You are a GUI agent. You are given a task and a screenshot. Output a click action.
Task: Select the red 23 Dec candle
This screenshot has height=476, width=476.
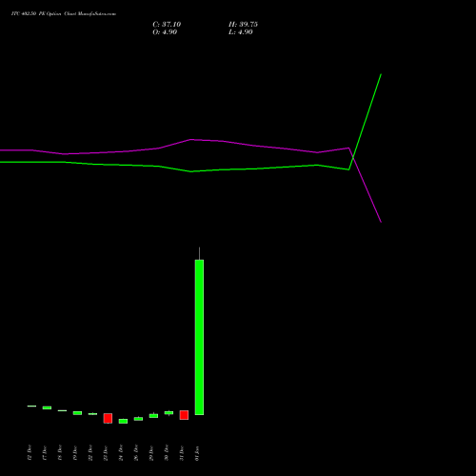tap(108, 418)
